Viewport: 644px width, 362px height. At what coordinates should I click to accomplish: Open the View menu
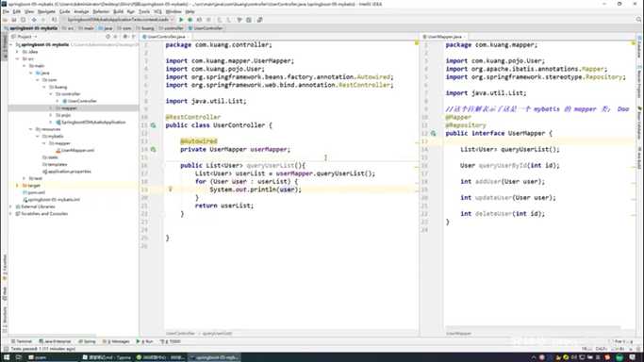click(x=29, y=11)
